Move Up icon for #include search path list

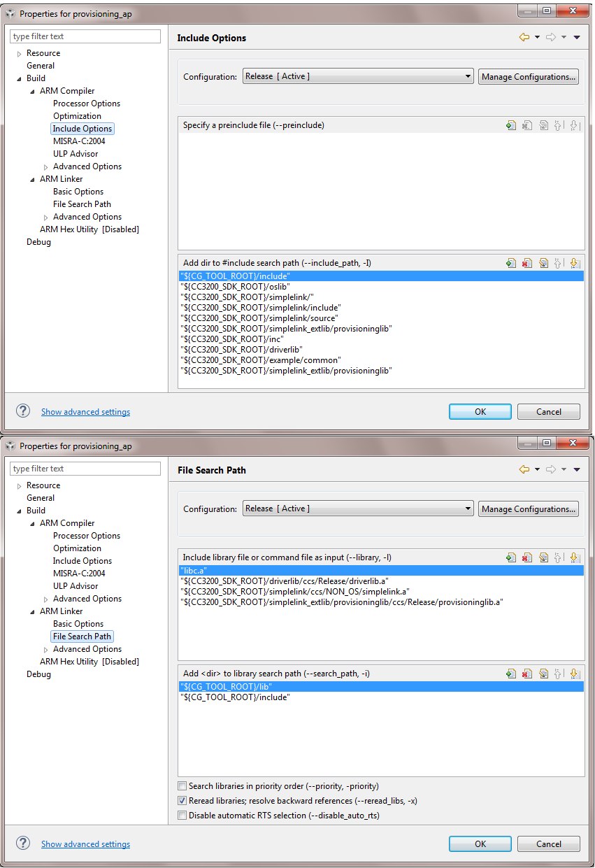(x=559, y=263)
